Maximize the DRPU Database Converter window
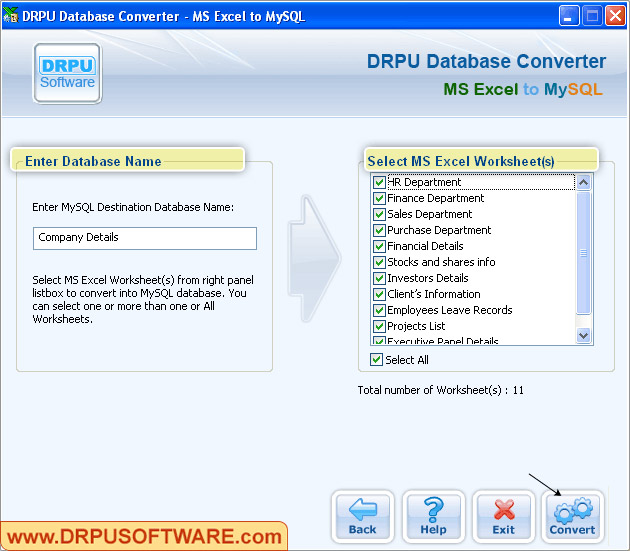Viewport: 630px width, 551px height. [x=592, y=16]
